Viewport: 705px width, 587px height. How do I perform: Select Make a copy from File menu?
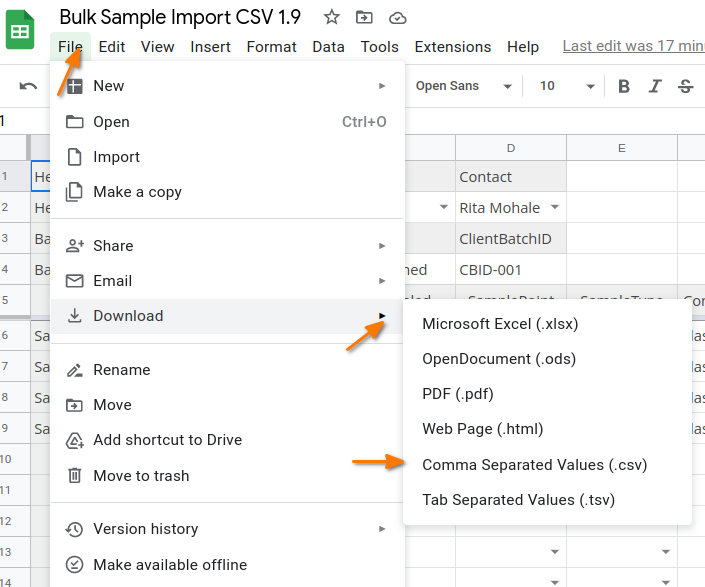point(137,192)
